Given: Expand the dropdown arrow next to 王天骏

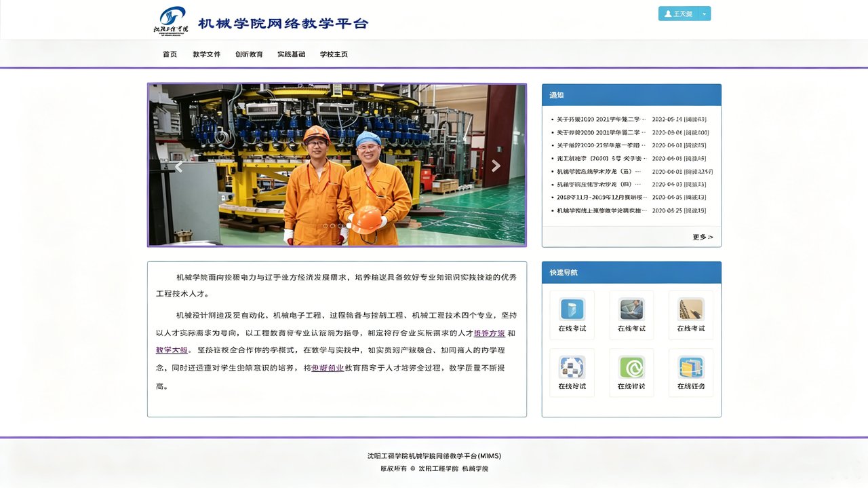Looking at the screenshot, I should pyautogui.click(x=705, y=14).
